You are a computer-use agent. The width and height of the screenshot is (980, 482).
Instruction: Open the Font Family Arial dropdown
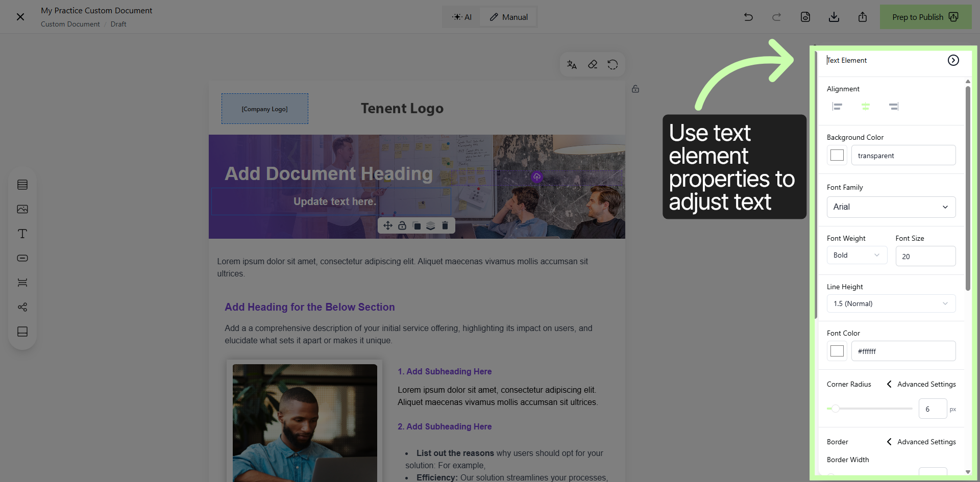click(891, 207)
